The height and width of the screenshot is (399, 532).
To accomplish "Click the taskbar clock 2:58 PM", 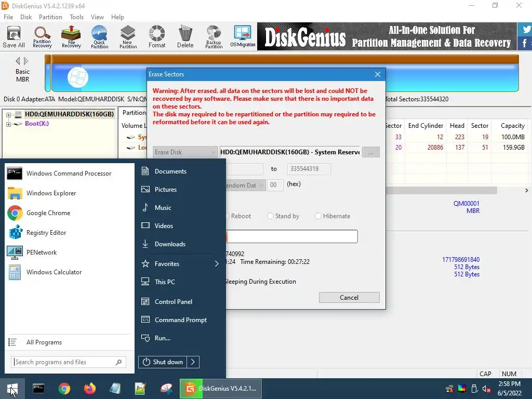I will point(509,384).
